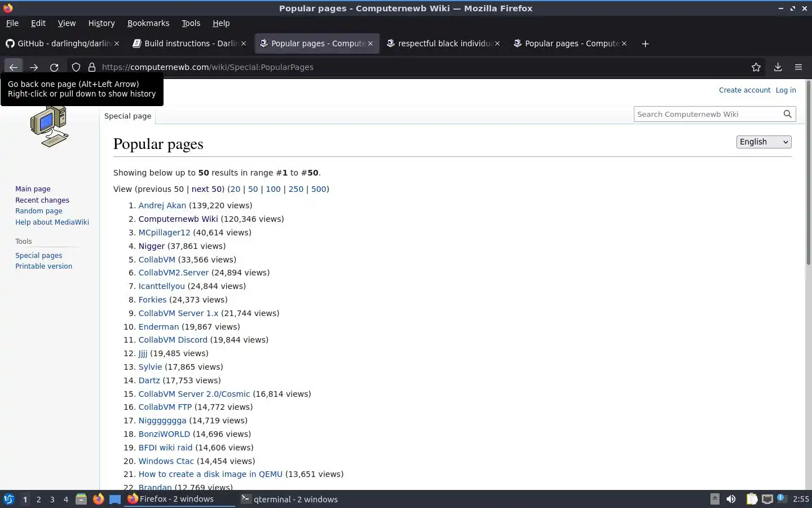Viewport: 812px width, 508px height.
Task: Click the network tray icon
Action: (x=767, y=499)
